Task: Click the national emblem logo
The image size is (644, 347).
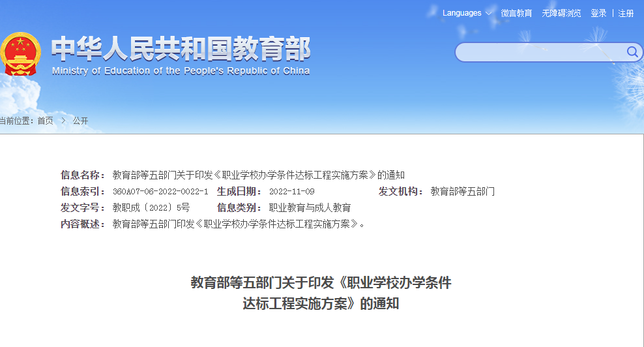Action: coord(20,55)
